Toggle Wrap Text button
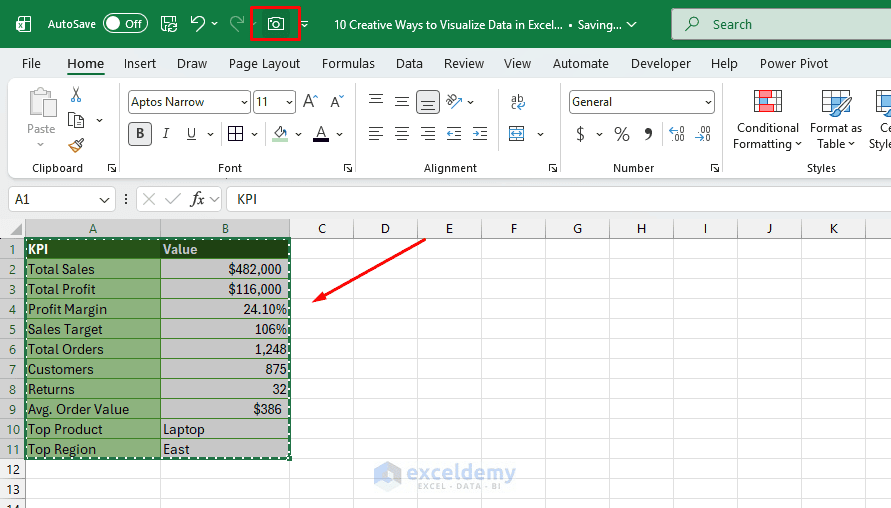The image size is (891, 508). click(518, 102)
